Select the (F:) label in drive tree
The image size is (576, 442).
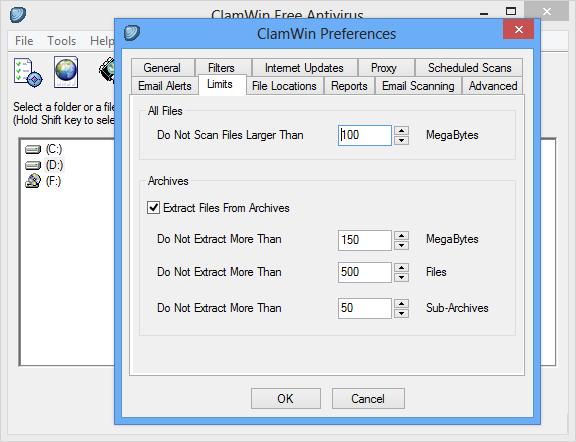click(x=53, y=181)
